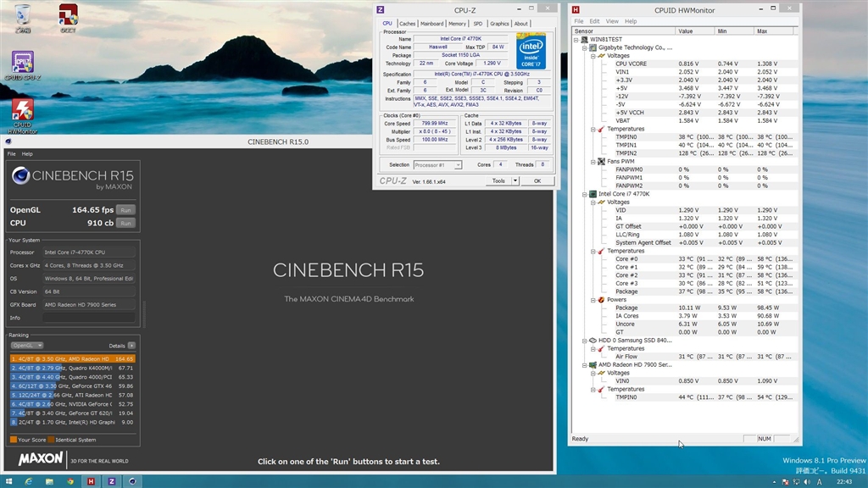Collapse the Intel Core i7 4770K node
The height and width of the screenshot is (488, 868).
[584, 194]
